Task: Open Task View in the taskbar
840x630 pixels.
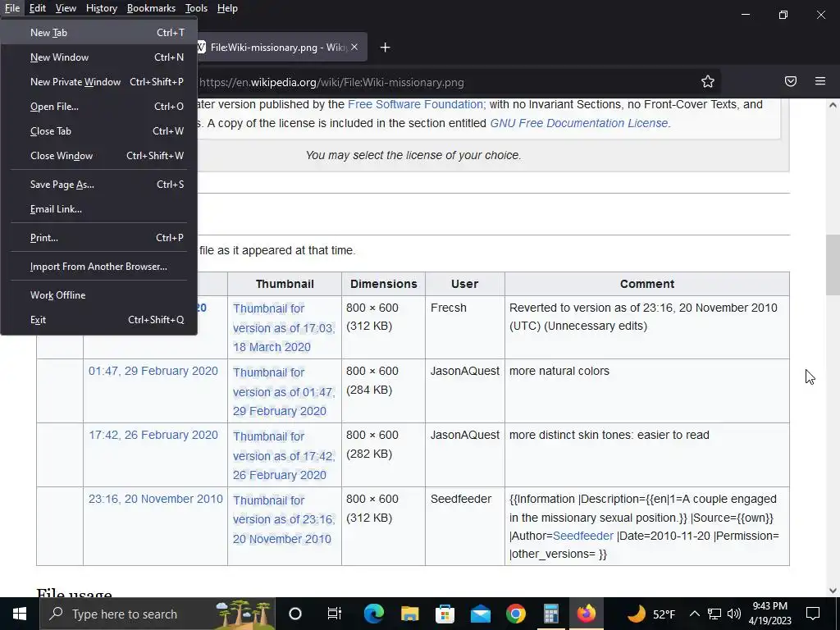Action: [335, 614]
